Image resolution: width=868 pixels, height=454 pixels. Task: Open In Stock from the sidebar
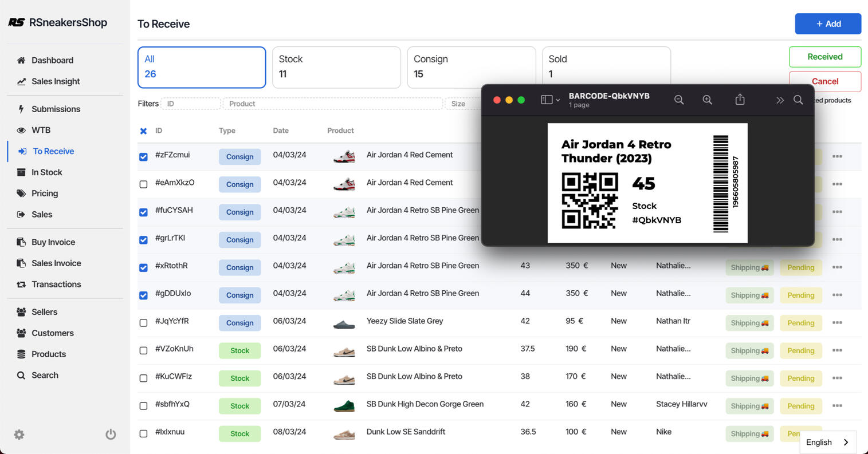(x=46, y=172)
